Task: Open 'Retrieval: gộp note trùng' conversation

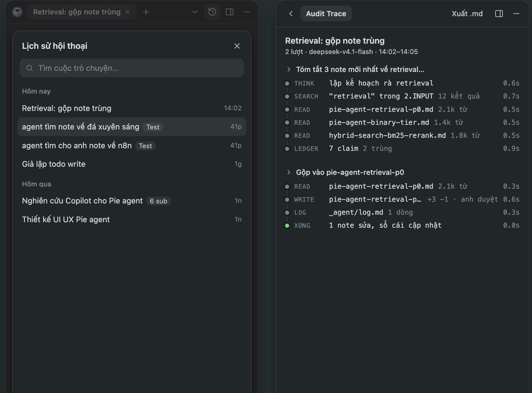Action: pos(132,108)
